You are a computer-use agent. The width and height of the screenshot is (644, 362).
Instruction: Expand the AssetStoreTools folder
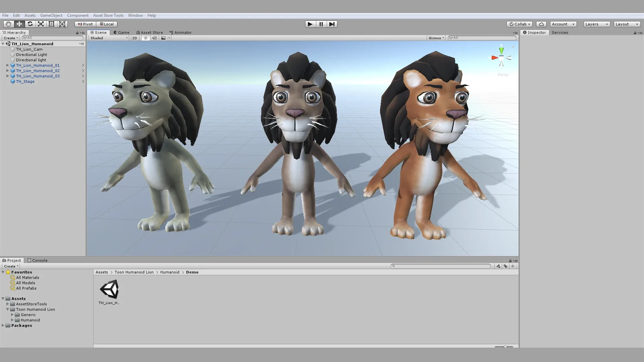coord(7,304)
